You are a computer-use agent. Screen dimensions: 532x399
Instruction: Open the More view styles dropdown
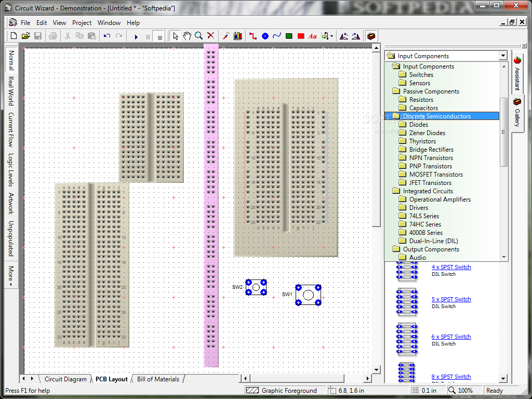click(x=11, y=275)
